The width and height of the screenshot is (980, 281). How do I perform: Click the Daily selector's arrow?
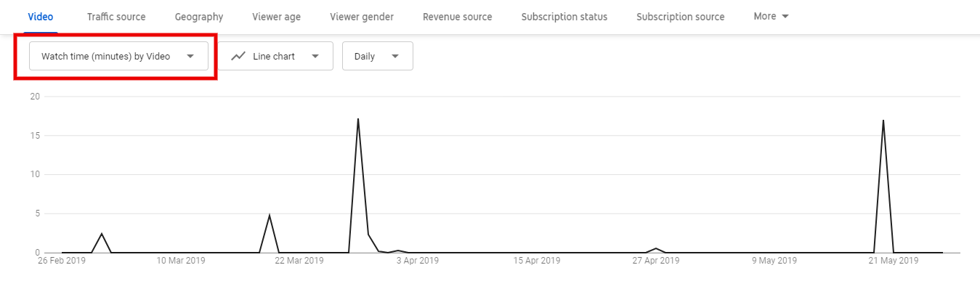[x=395, y=56]
